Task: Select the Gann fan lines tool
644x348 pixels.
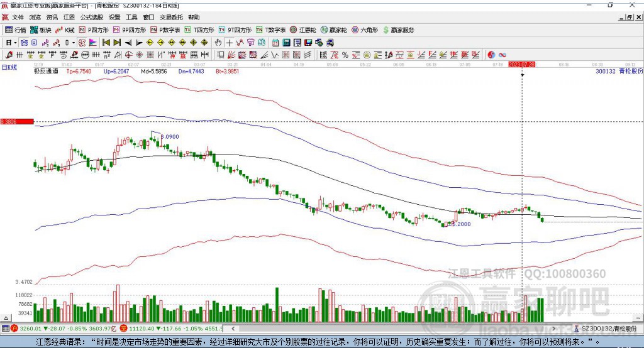Action: pyautogui.click(x=231, y=55)
